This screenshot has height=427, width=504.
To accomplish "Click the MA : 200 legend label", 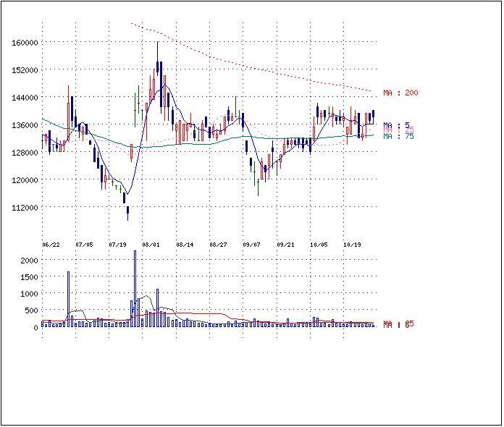I will (400, 93).
